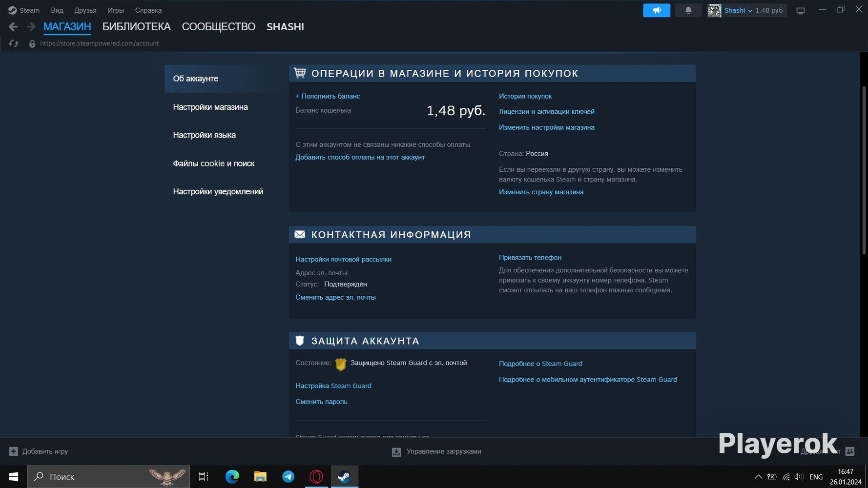Click the Пополнить баланс link
The width and height of the screenshot is (868, 488).
tap(328, 96)
